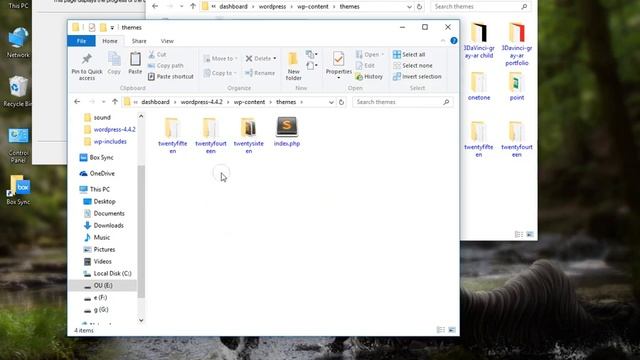Click History in the Open group
Image resolution: width=640 pixels, height=360 pixels.
coord(369,76)
